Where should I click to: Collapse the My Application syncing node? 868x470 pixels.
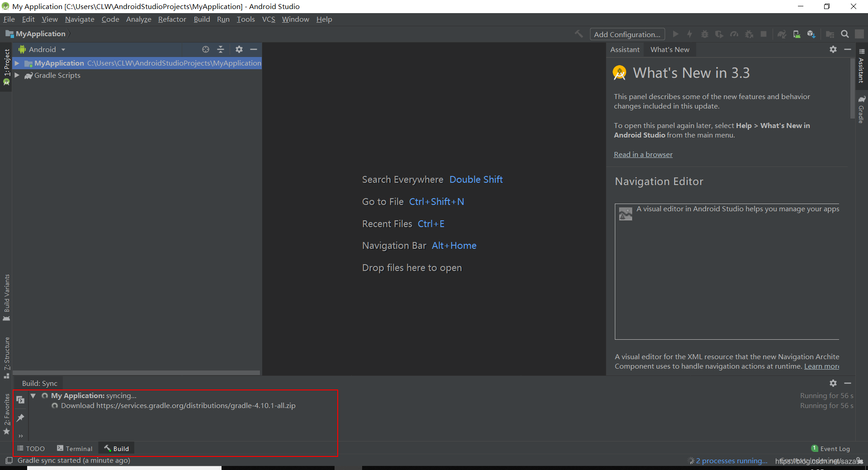33,396
